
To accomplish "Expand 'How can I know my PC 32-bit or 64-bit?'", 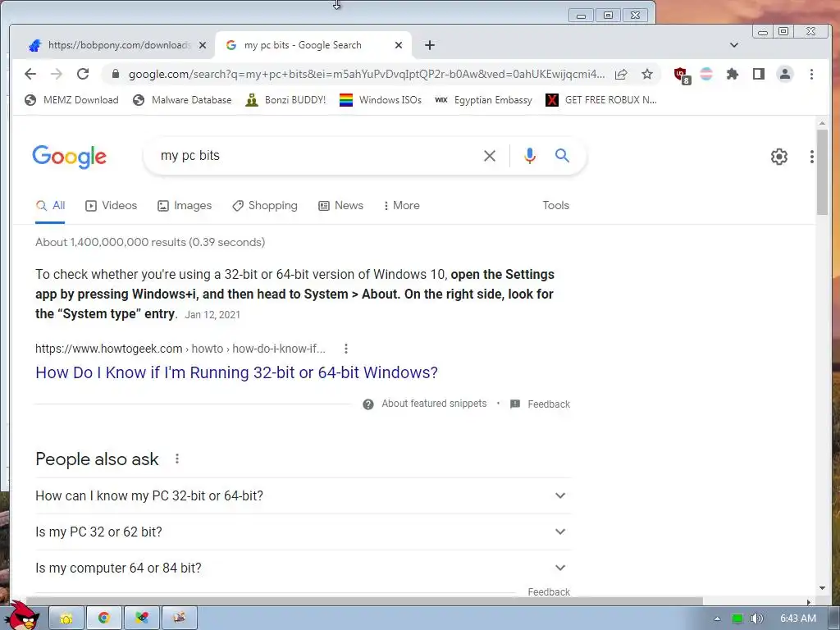I will pyautogui.click(x=304, y=496).
